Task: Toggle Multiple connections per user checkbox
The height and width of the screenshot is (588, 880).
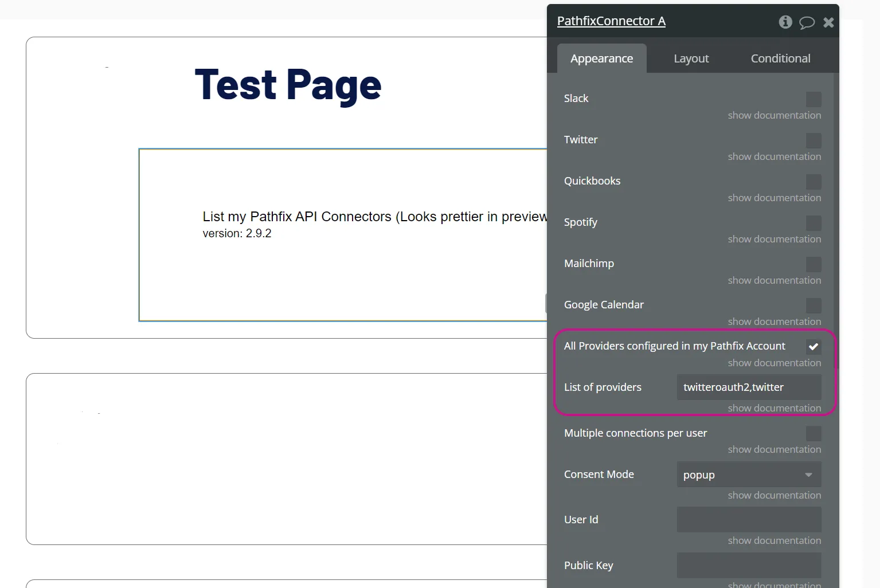Action: pyautogui.click(x=813, y=434)
